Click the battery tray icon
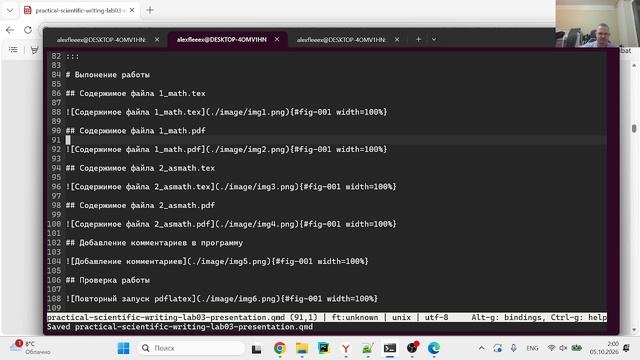The image size is (640, 360). (576, 348)
